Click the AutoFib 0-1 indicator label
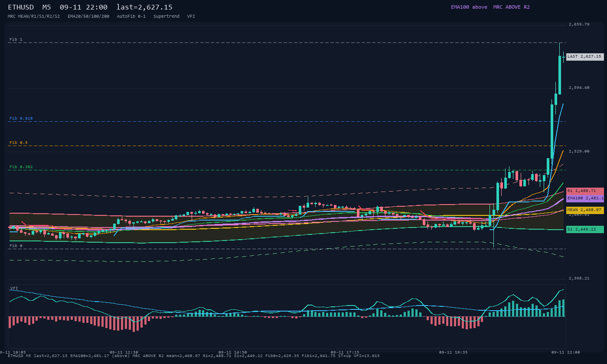This screenshot has height=364, width=607. (x=131, y=16)
